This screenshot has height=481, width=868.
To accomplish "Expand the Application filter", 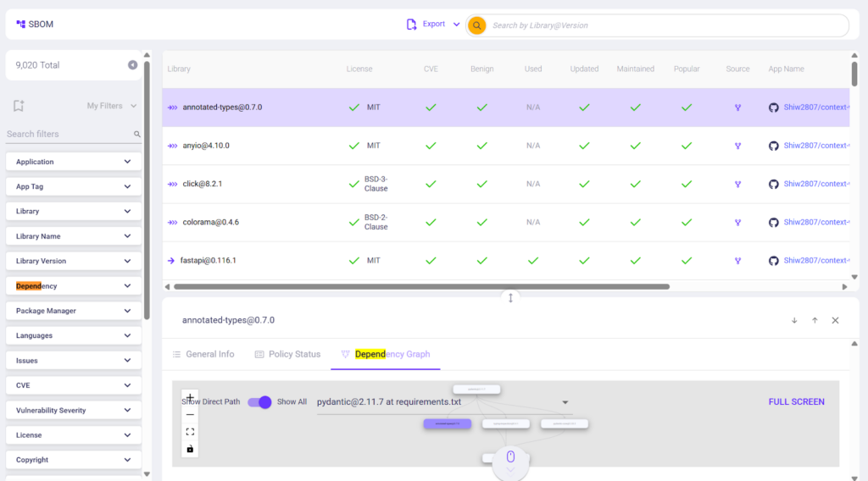I will coord(73,162).
